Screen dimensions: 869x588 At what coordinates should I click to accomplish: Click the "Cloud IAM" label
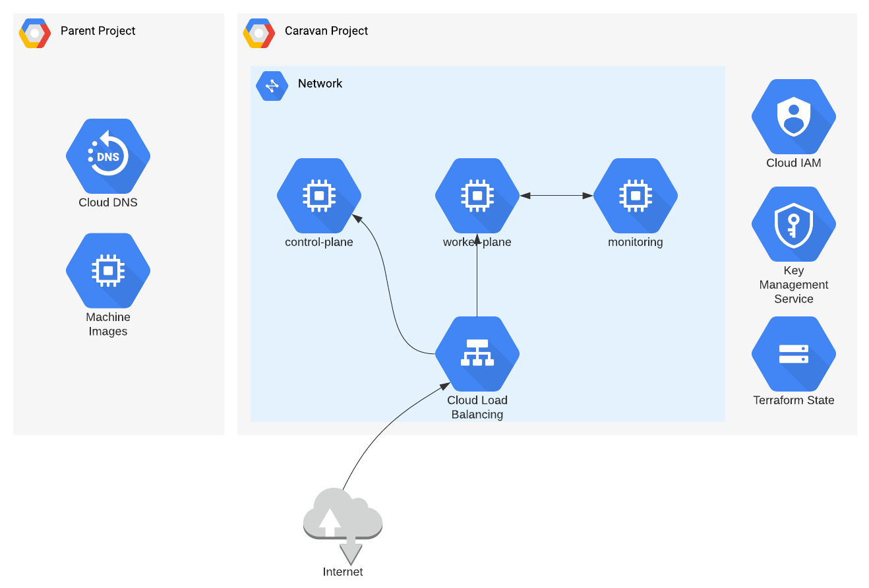(x=794, y=163)
